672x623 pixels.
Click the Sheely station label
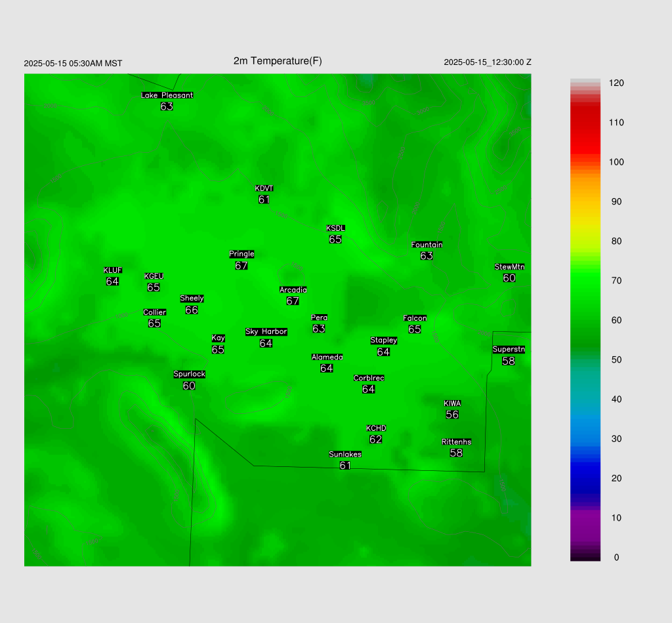click(x=192, y=298)
